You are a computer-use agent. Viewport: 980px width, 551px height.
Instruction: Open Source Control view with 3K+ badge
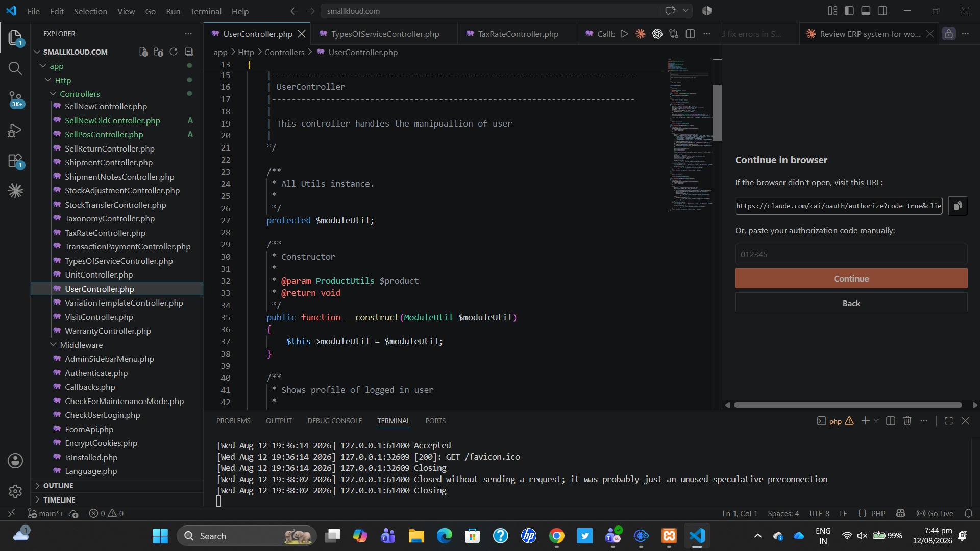[15, 99]
